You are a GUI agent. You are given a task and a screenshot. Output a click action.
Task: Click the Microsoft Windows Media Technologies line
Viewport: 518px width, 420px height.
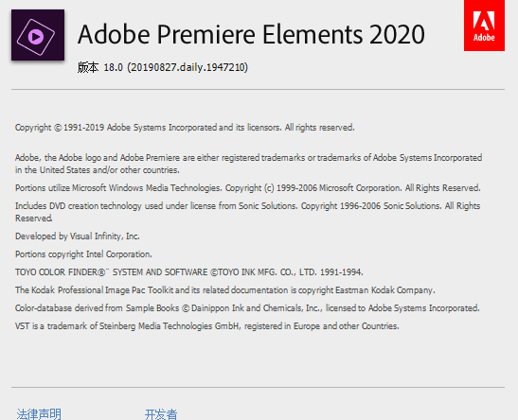(x=248, y=188)
